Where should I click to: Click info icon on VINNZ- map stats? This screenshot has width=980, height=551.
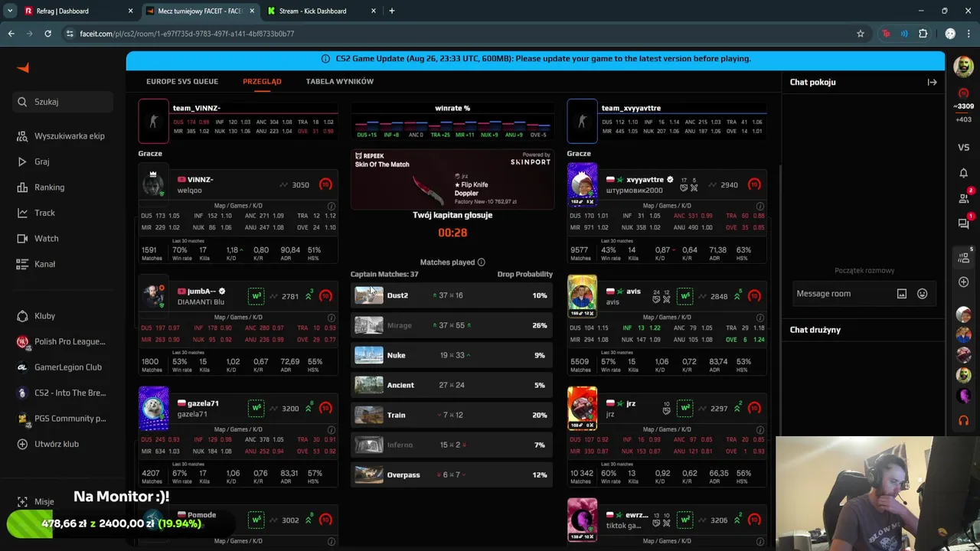click(332, 206)
